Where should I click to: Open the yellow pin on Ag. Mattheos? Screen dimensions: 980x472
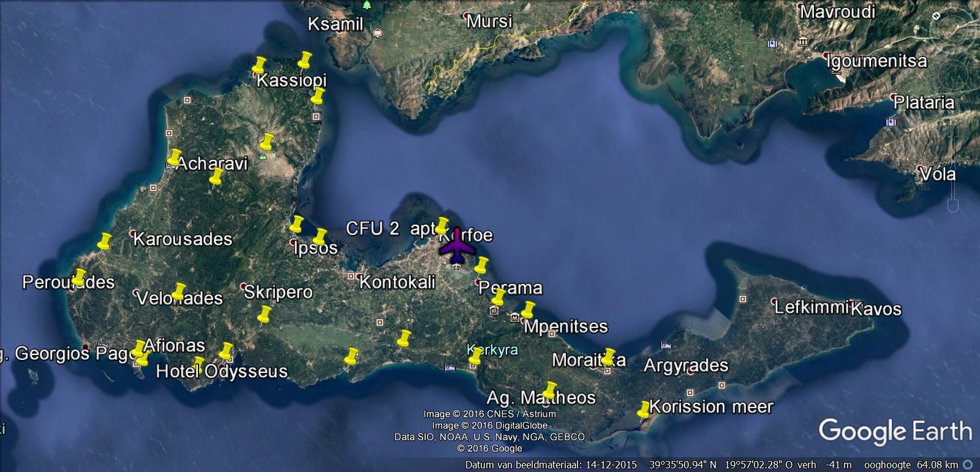pos(550,390)
